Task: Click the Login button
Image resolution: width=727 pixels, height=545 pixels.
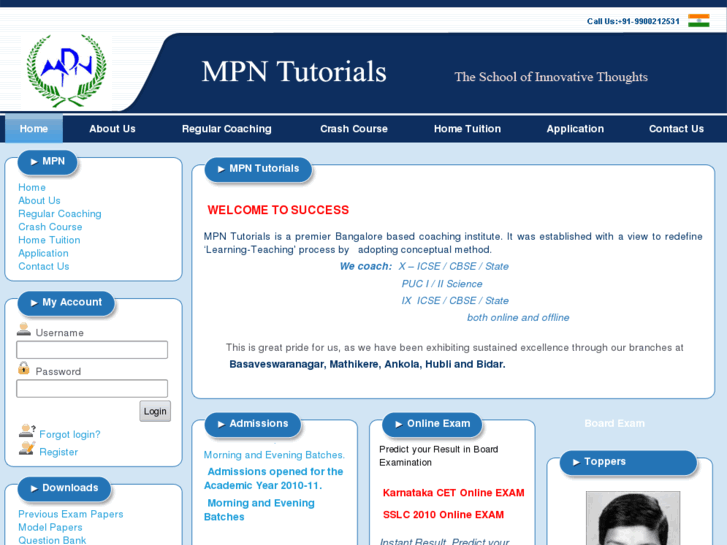Action: click(x=155, y=411)
